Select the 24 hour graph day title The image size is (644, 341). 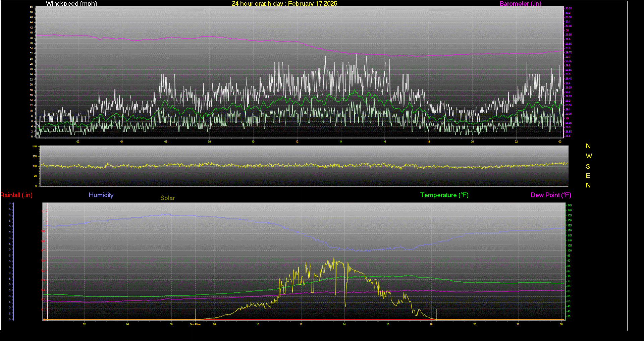[x=284, y=4]
